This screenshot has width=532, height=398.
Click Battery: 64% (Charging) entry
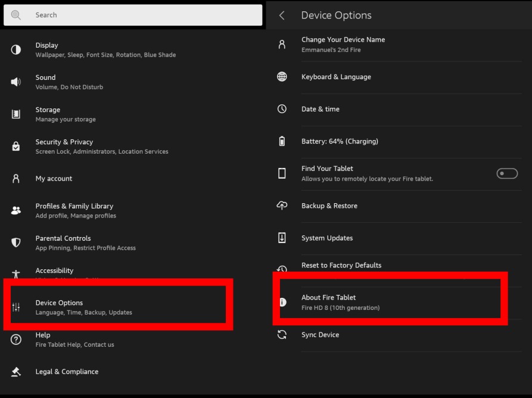click(x=399, y=141)
